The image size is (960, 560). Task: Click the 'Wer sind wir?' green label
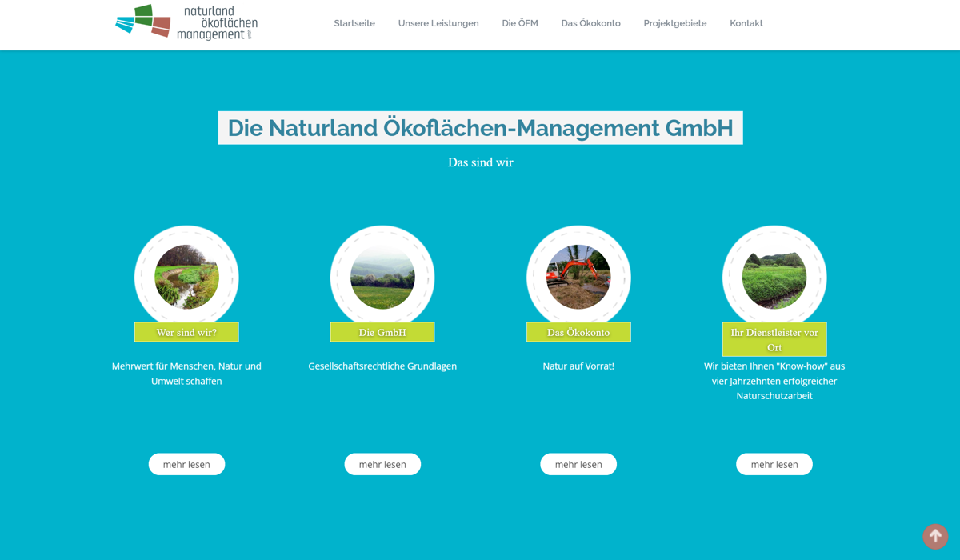tap(186, 332)
